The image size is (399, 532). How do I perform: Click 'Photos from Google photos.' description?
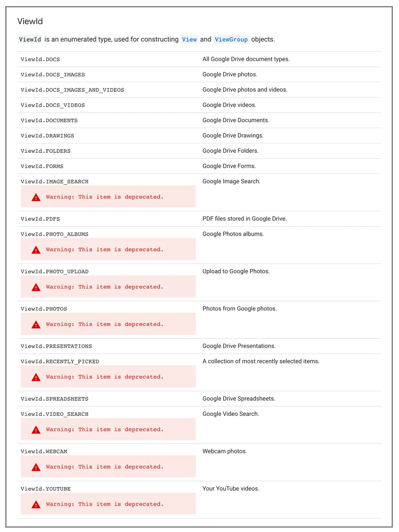[239, 308]
